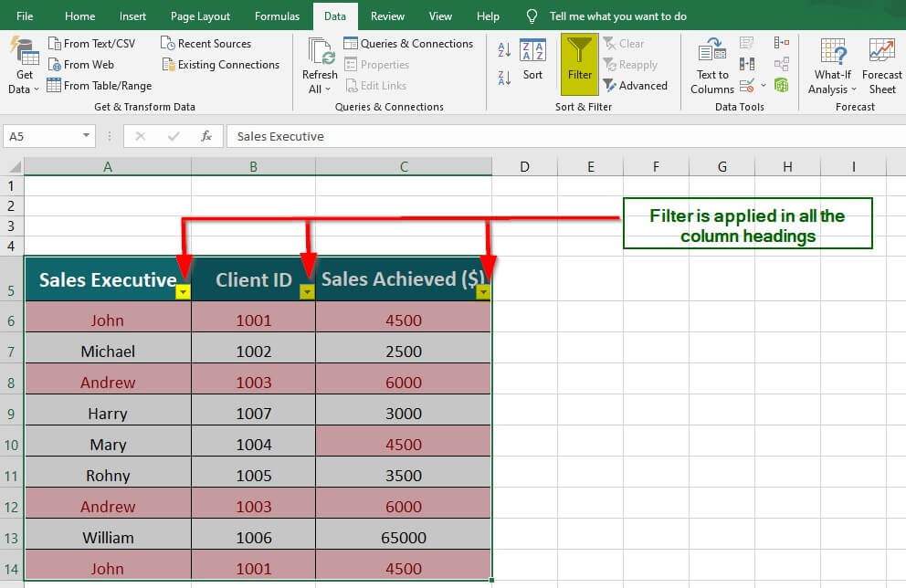
Task: Open the Client ID filter dropdown
Action: (x=307, y=292)
